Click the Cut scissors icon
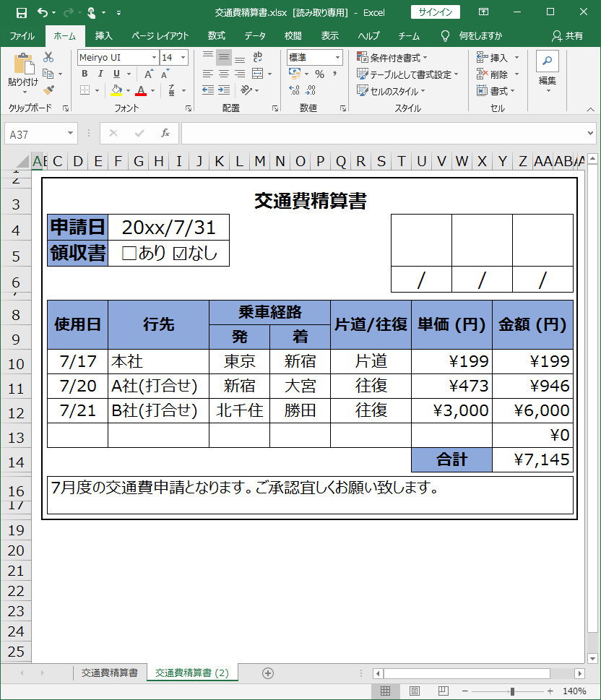 point(48,57)
